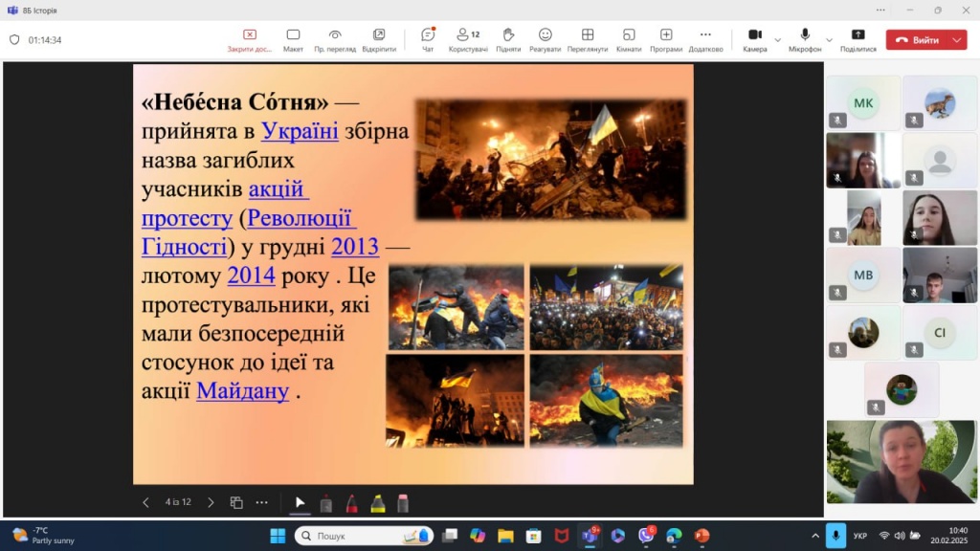This screenshot has height=551, width=980.
Task: Show the participants list (Користувачі)
Action: point(468,39)
